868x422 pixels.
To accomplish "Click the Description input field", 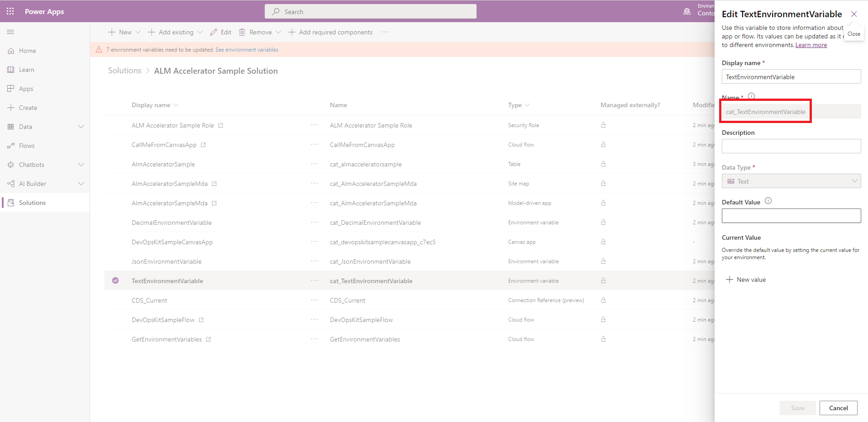I will (791, 146).
